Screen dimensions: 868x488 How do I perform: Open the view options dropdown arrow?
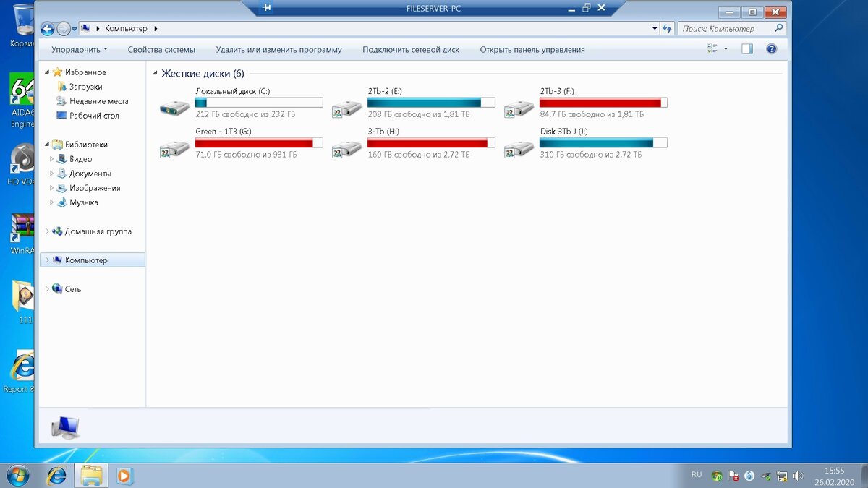coord(726,49)
